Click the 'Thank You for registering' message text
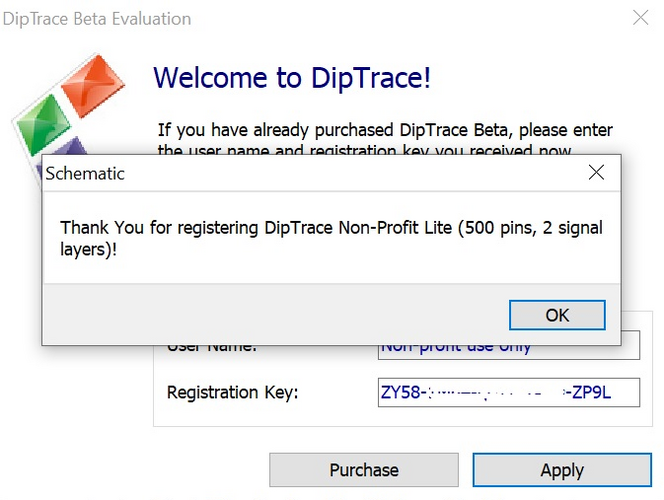 (331, 238)
